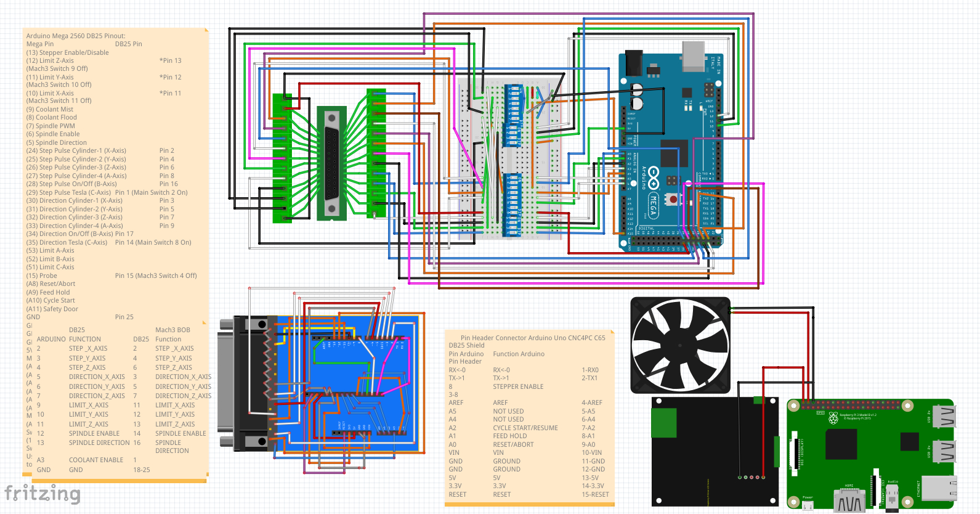Click the '(15) Probe' line
This screenshot has width=980, height=514.
(x=42, y=275)
